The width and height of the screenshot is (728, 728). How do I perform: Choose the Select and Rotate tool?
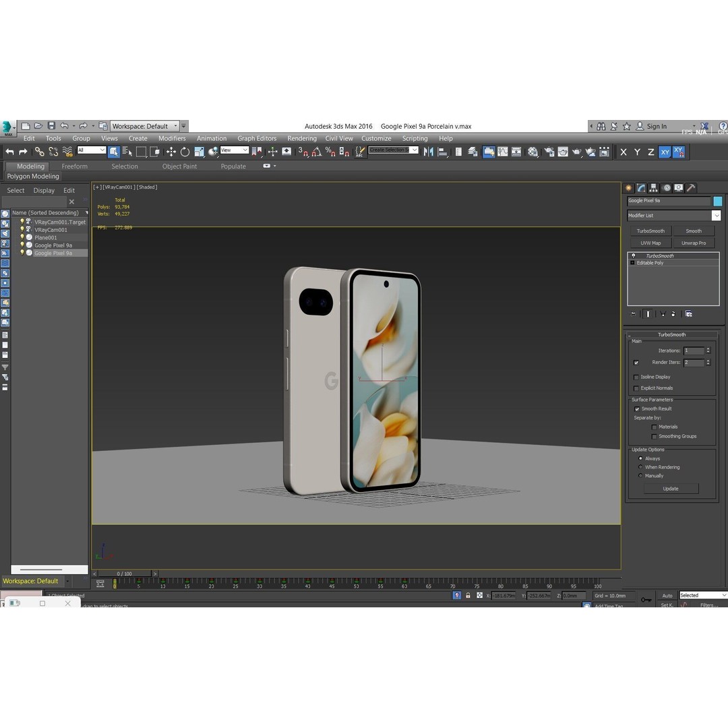point(185,152)
